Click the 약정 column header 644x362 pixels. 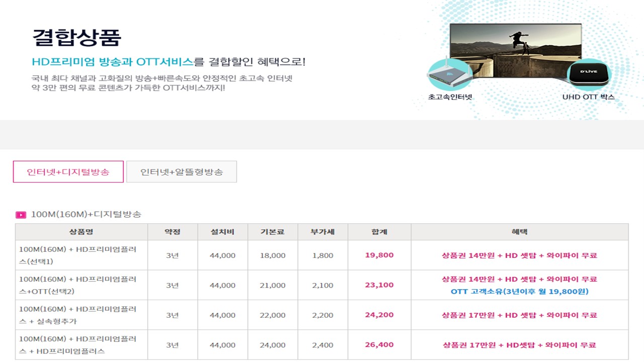pyautogui.click(x=173, y=232)
